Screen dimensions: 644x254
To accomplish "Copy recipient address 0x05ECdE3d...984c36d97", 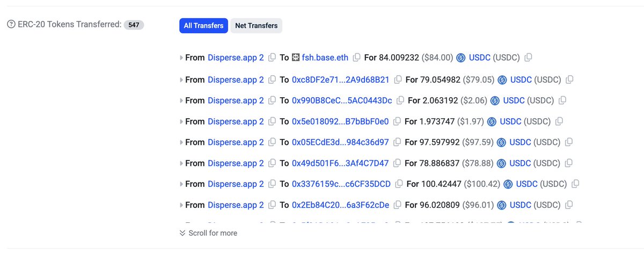I will coord(397,142).
